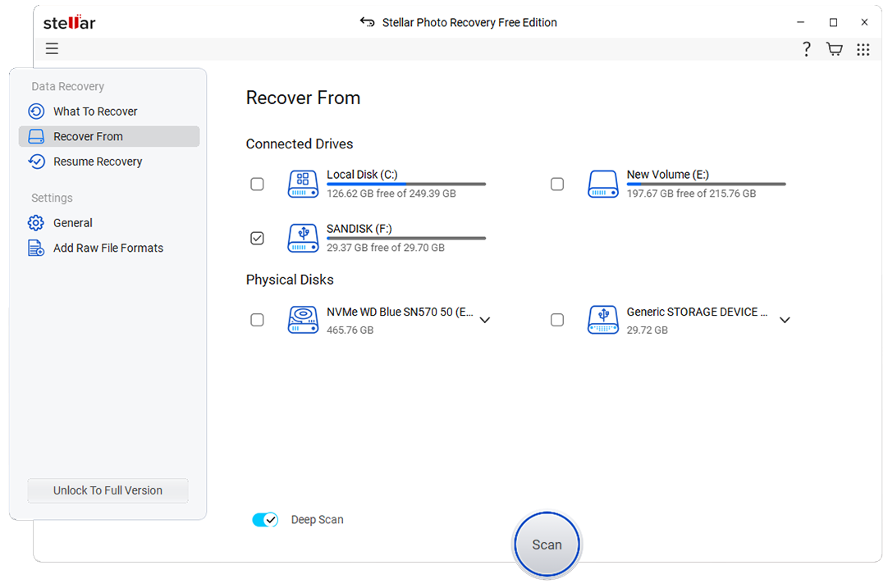Expand Generic STORAGE DEVICE details

pos(785,320)
